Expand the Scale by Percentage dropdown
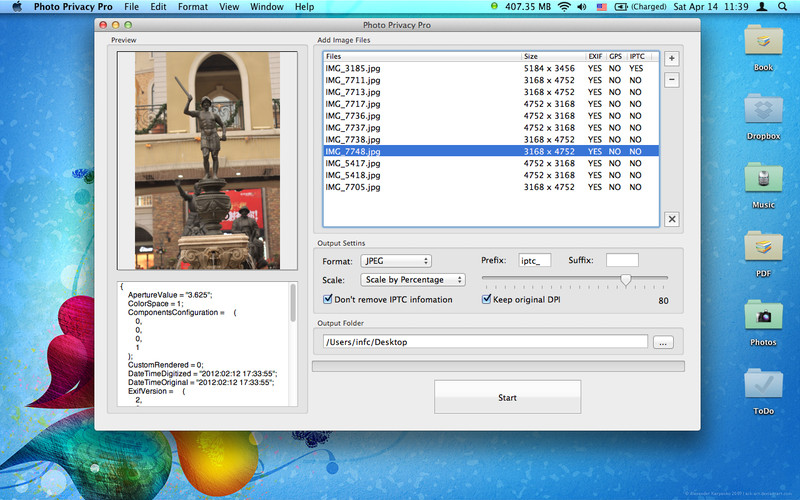The height and width of the screenshot is (500, 800). click(x=414, y=280)
